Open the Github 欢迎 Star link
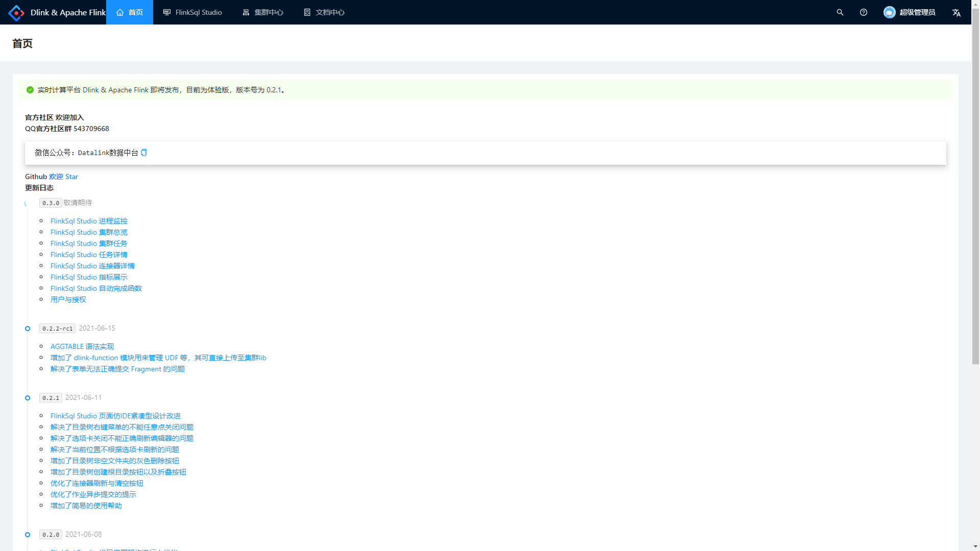This screenshot has height=551, width=980. point(63,177)
